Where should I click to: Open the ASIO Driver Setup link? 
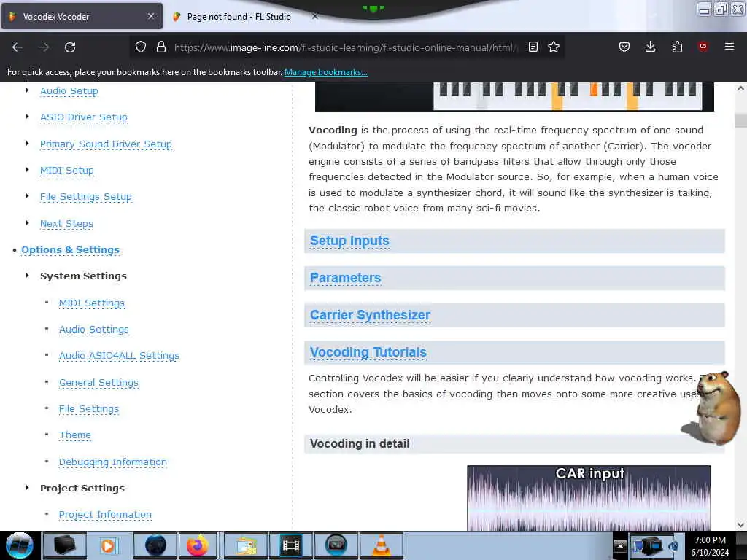[84, 117]
